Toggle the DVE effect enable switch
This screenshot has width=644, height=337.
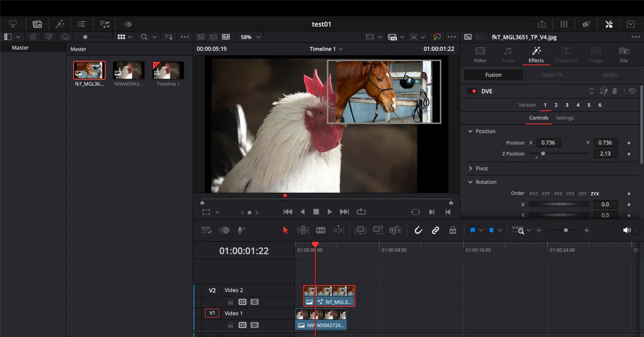(x=472, y=91)
